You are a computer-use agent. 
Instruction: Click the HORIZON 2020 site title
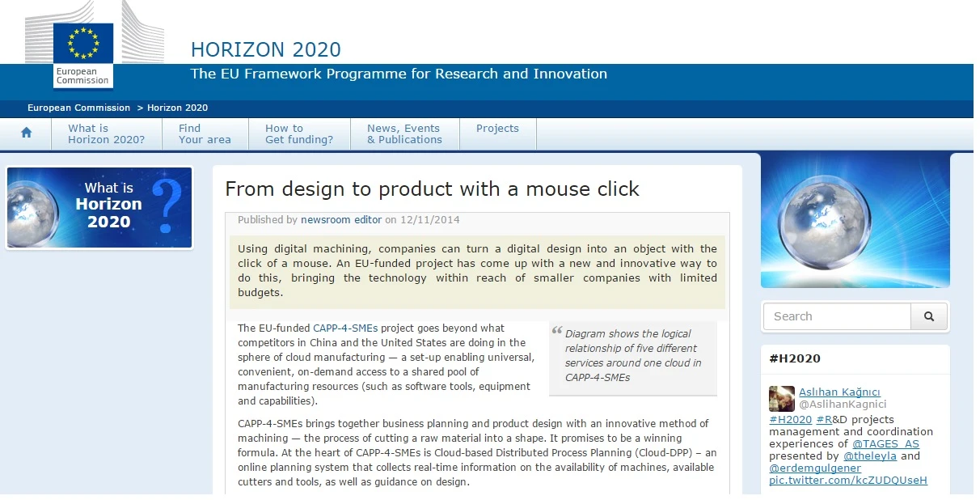tap(266, 49)
